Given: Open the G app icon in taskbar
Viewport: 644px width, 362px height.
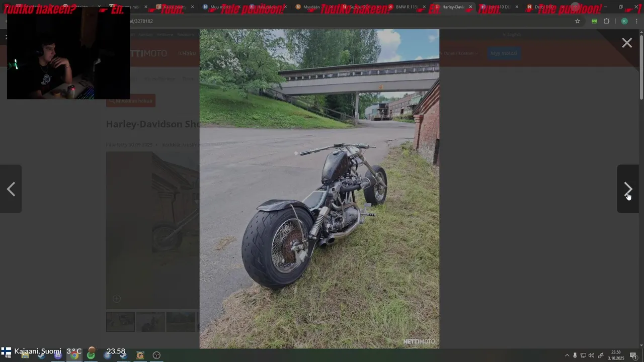Looking at the screenshot, I should (140, 355).
